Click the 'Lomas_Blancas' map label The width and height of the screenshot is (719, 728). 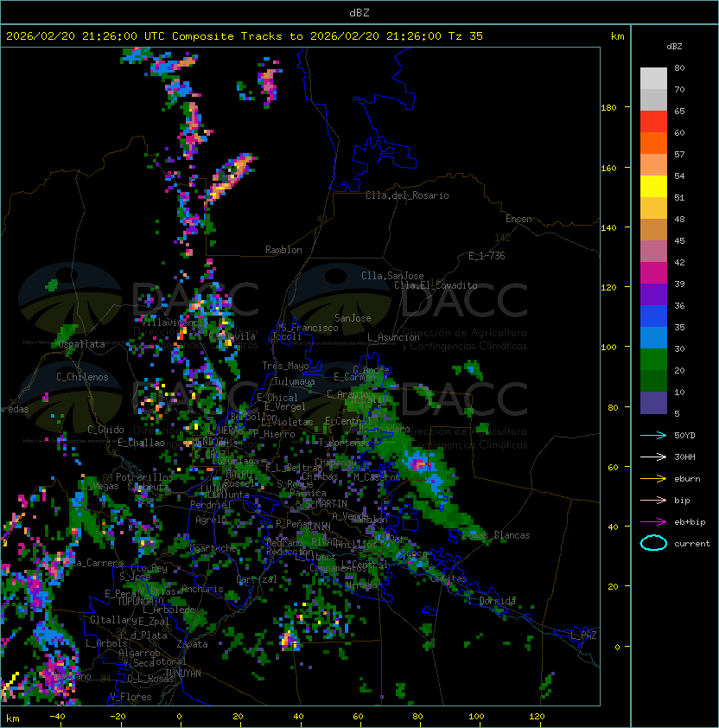click(x=496, y=535)
